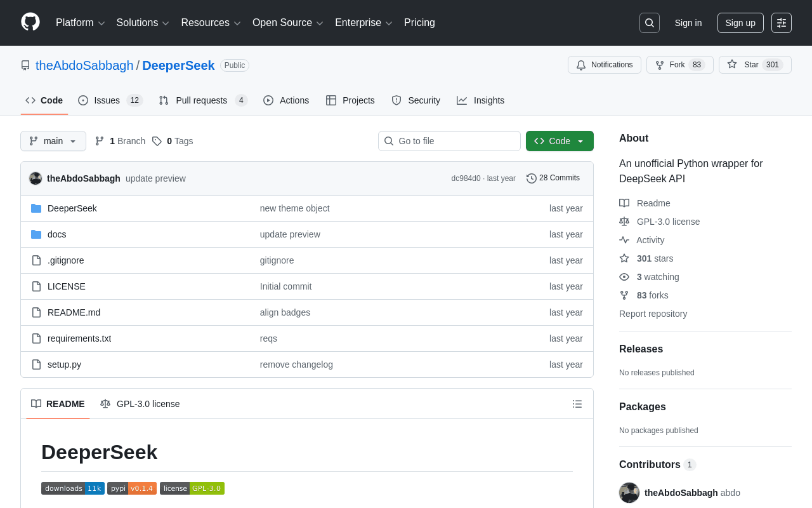812x508 pixels.
Task: Click the downloads 11k badge
Action: 73,488
